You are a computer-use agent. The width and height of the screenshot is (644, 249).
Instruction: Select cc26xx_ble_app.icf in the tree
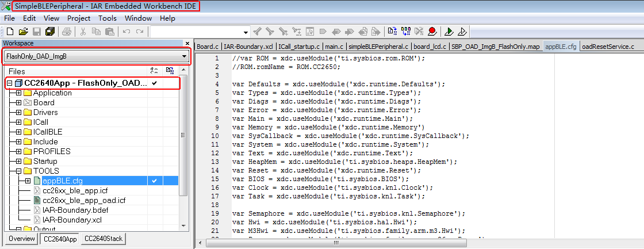(75, 191)
